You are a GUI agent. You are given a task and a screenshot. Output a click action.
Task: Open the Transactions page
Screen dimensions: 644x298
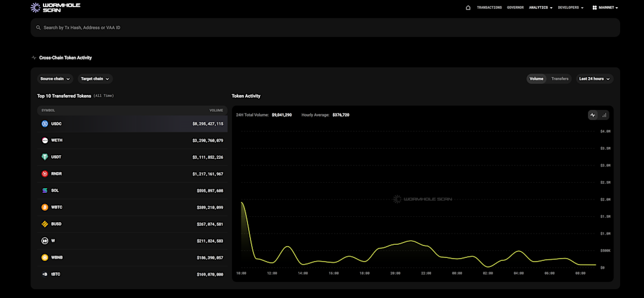[489, 7]
